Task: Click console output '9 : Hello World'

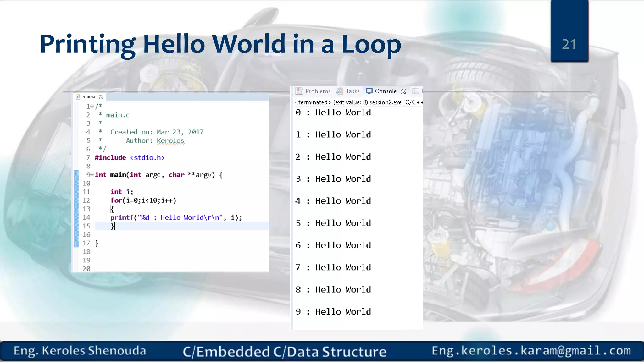Action: click(x=333, y=312)
